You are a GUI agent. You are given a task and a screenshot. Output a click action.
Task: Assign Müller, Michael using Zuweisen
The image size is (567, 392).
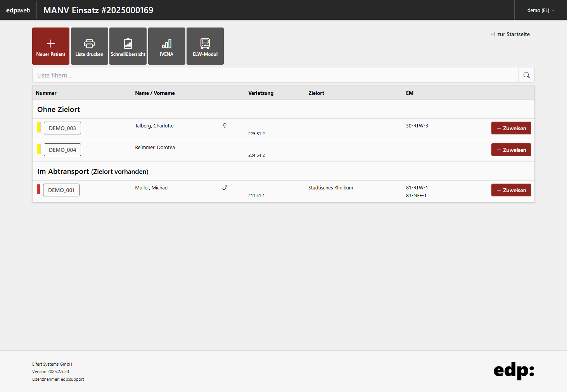click(511, 190)
